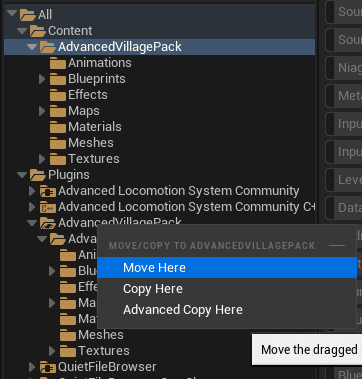Select the Effects folder label under Content
This screenshot has height=379, width=362.
[88, 95]
